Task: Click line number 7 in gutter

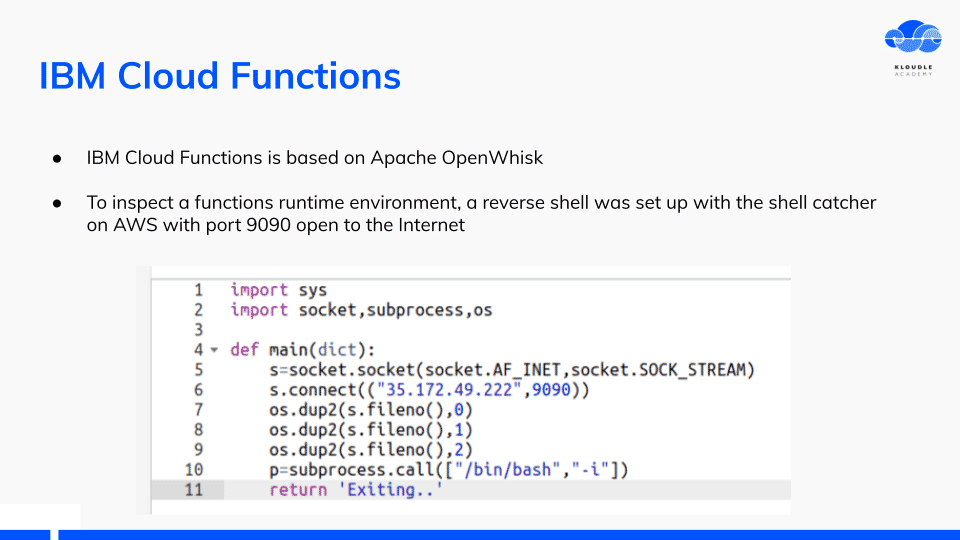Action: [198, 410]
